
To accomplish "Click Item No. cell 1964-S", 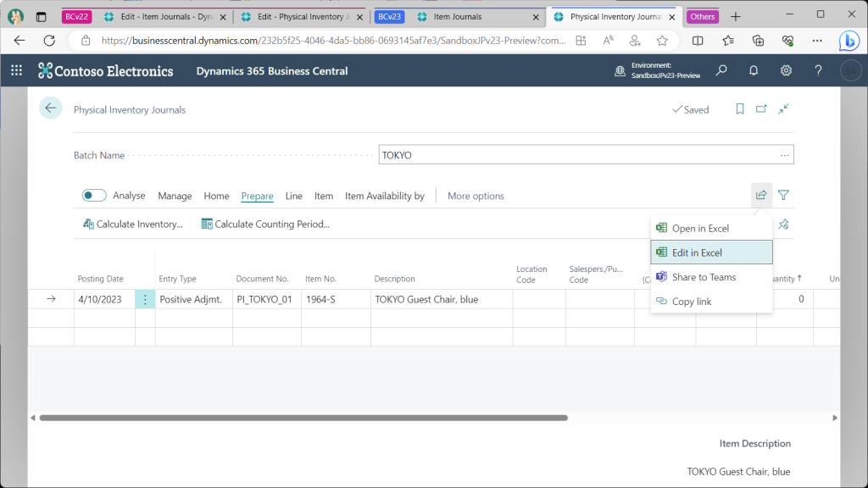I will [336, 299].
